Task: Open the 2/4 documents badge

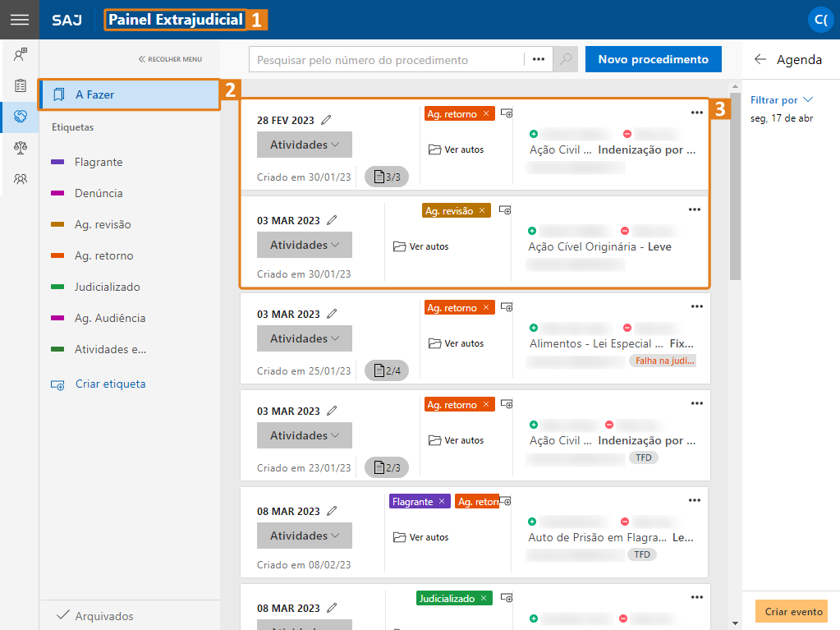Action: point(387,370)
